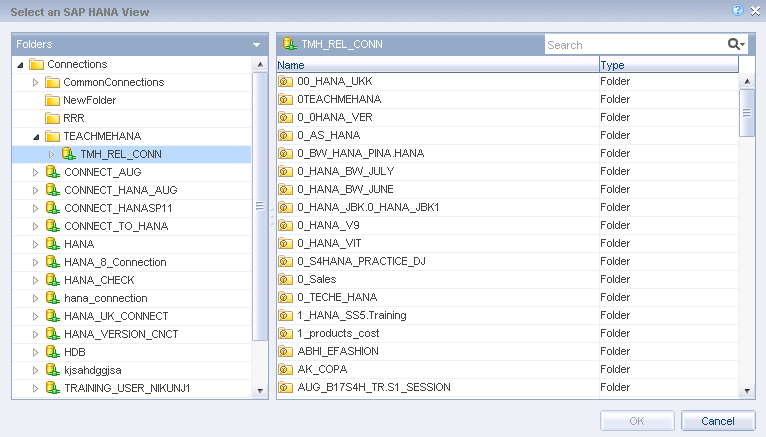Expand the CONNECT_TO_HANA node

[x=35, y=227]
